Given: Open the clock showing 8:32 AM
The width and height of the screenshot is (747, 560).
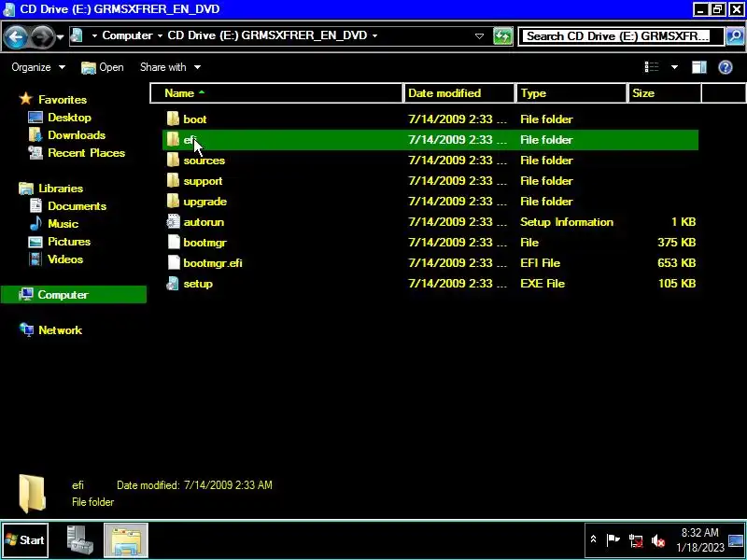Looking at the screenshot, I should tap(699, 540).
